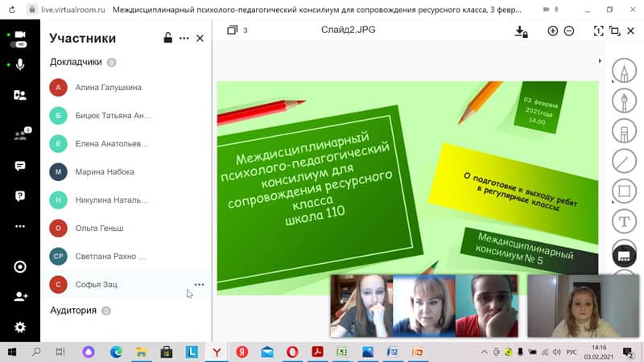Open Excel from the taskbar
Viewport: 644px width, 362px height.
(x=342, y=352)
